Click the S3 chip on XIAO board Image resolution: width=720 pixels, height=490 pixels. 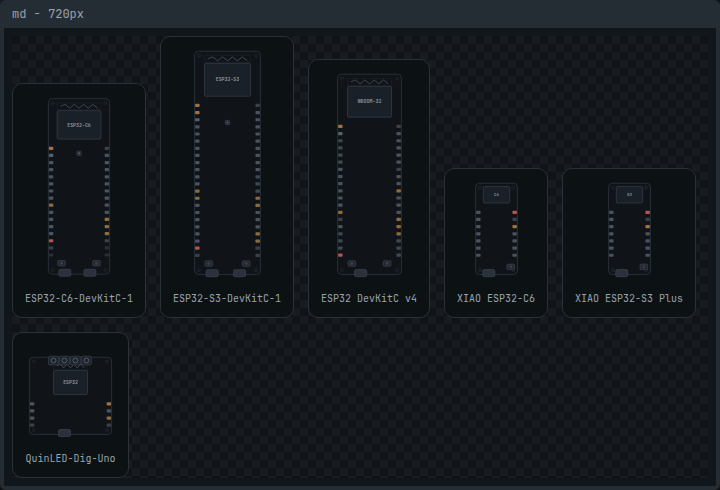pos(629,195)
